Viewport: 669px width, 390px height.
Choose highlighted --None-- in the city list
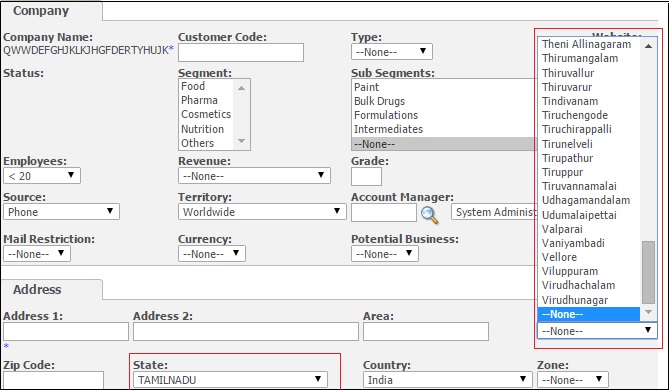click(589, 314)
